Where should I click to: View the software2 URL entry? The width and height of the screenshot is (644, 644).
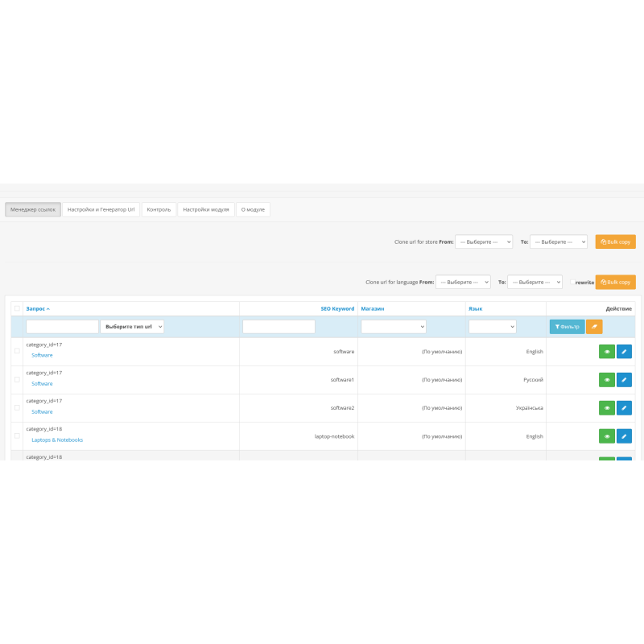tap(607, 408)
